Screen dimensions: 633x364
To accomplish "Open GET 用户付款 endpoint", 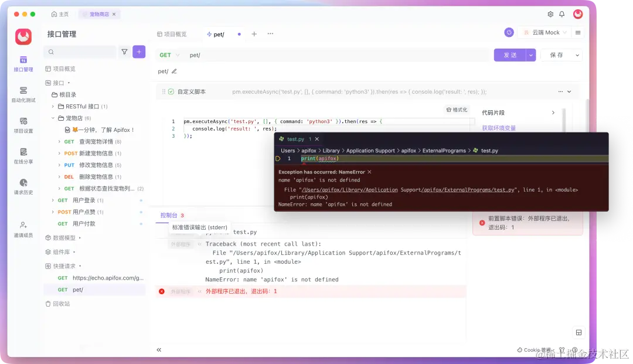I will (x=76, y=223).
